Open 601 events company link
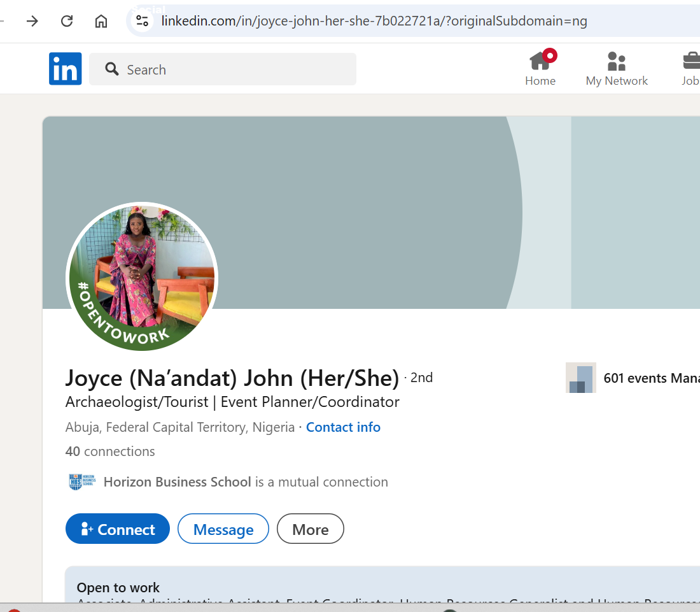700x612 pixels. [x=650, y=378]
